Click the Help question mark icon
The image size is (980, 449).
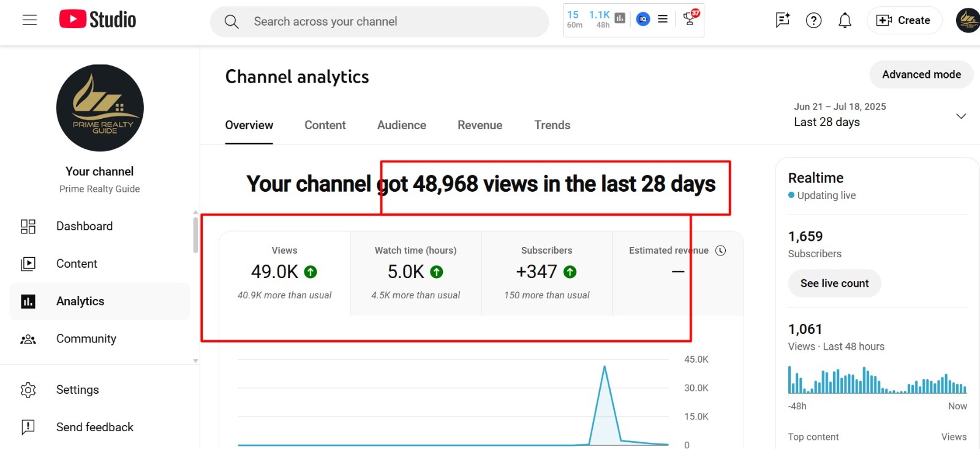point(813,20)
